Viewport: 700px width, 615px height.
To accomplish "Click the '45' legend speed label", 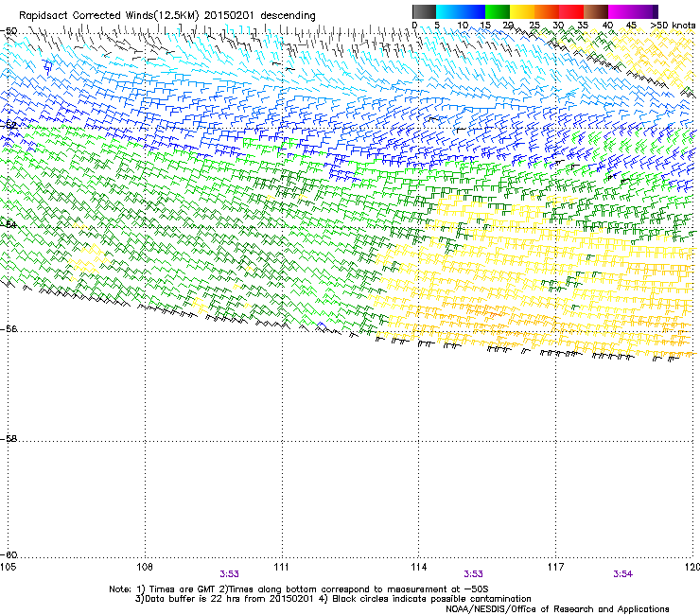I will pos(631,25).
